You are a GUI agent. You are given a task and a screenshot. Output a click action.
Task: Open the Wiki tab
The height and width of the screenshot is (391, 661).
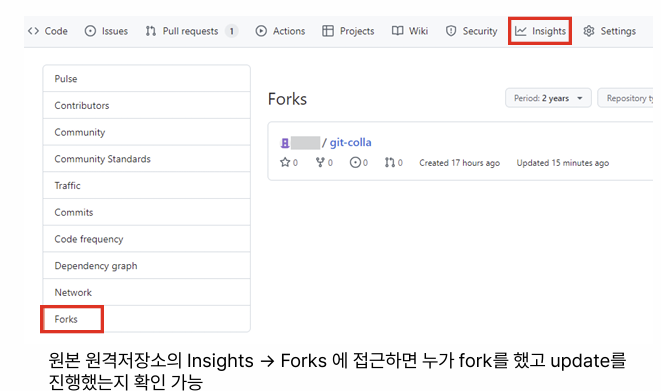point(410,31)
